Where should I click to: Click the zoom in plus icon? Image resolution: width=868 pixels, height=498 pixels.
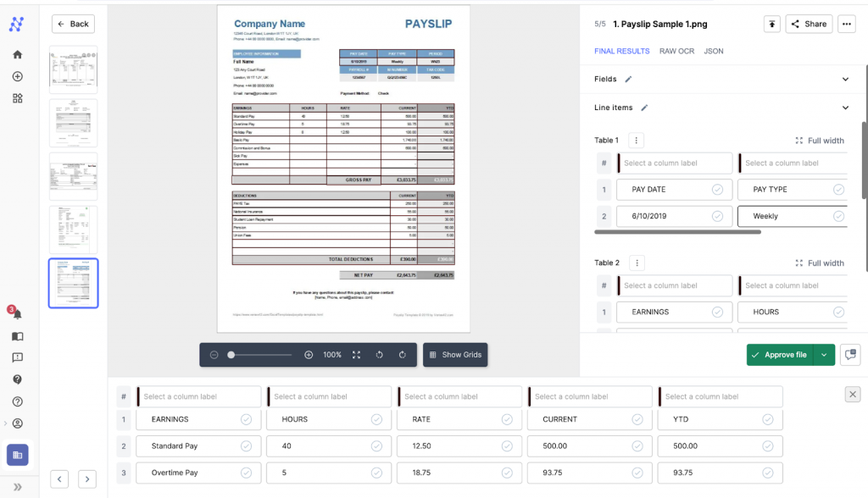[x=309, y=355]
